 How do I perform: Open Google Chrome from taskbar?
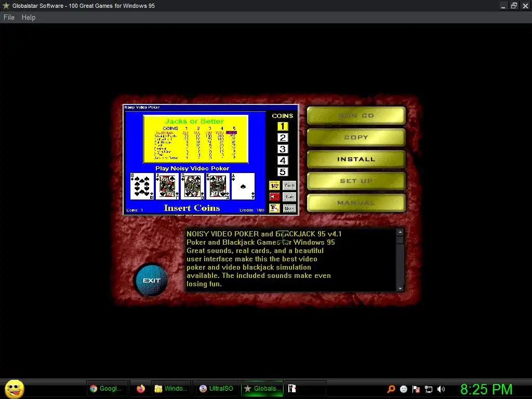point(106,389)
